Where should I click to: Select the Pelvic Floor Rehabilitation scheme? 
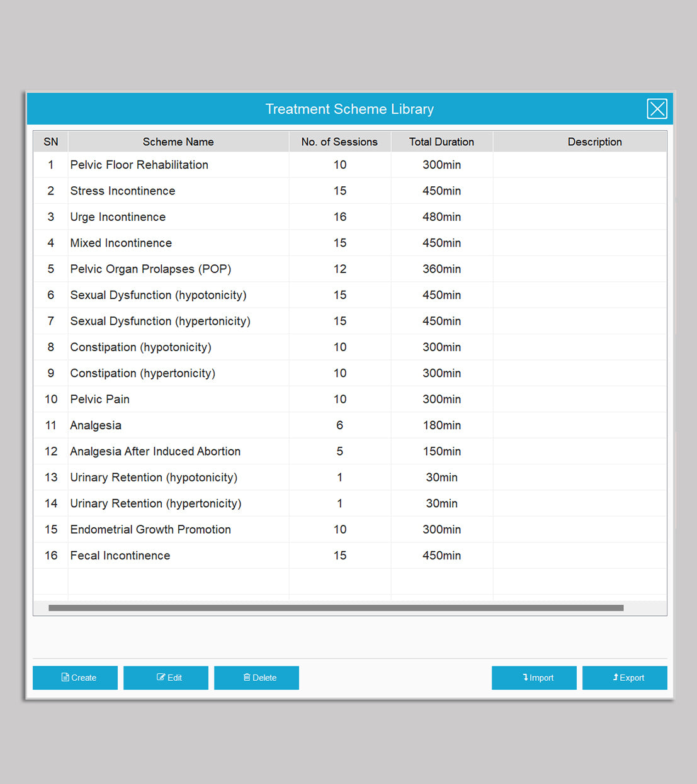139,165
